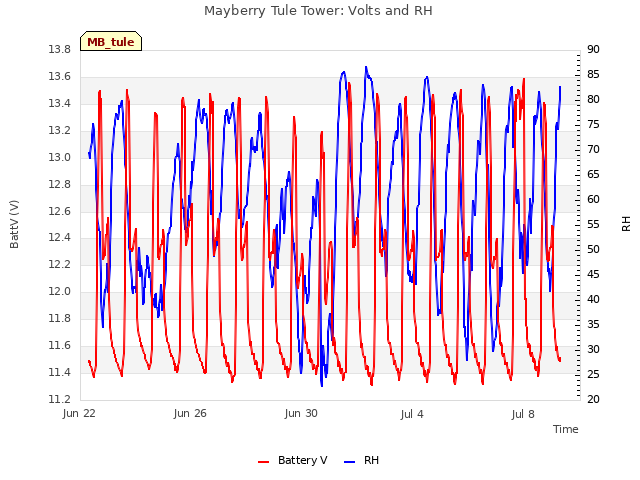The image size is (640, 480).
Task: Click the 'Jun 22' date tick label
Action: [79, 413]
